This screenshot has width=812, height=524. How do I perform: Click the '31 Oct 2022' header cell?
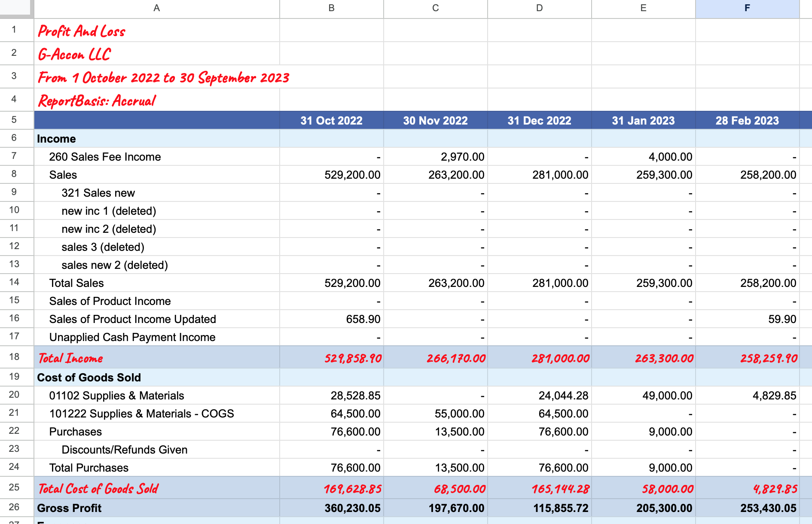pyautogui.click(x=332, y=120)
